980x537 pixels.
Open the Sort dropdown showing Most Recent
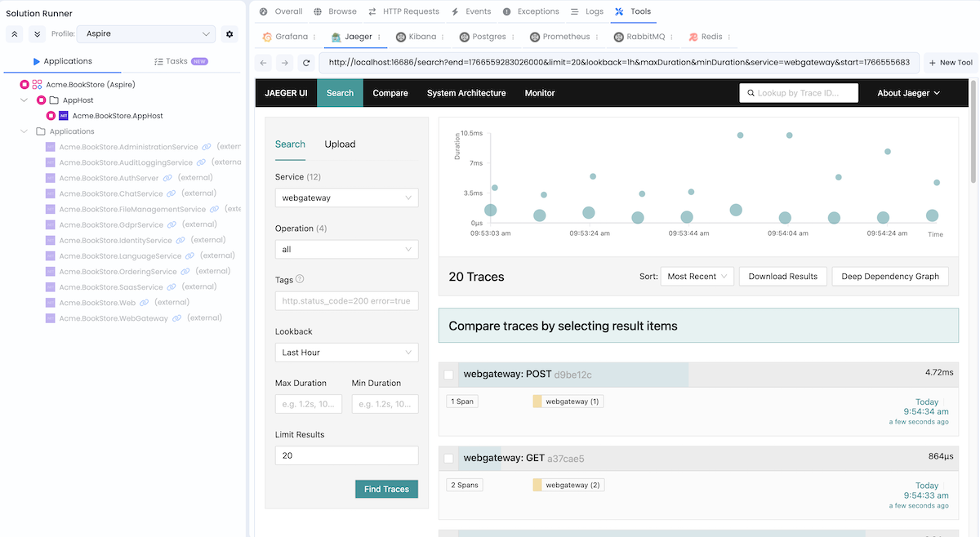697,277
